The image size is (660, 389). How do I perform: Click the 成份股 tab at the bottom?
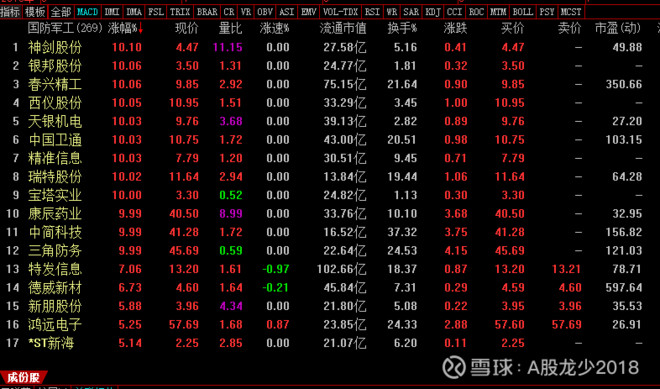(x=24, y=377)
